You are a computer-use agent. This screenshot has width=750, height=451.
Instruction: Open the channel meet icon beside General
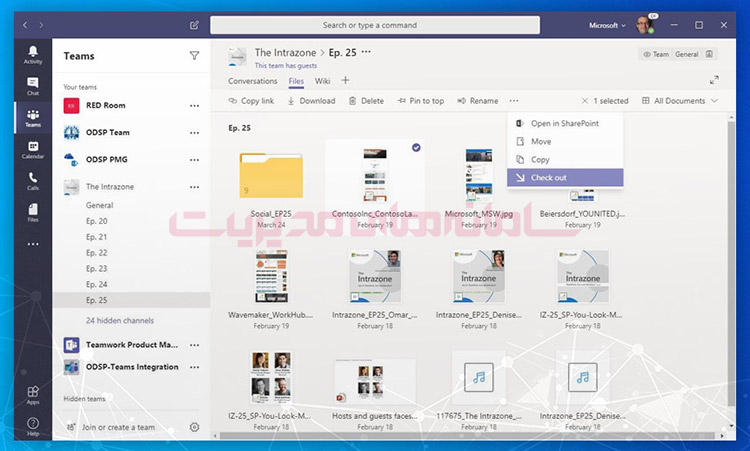pos(709,54)
